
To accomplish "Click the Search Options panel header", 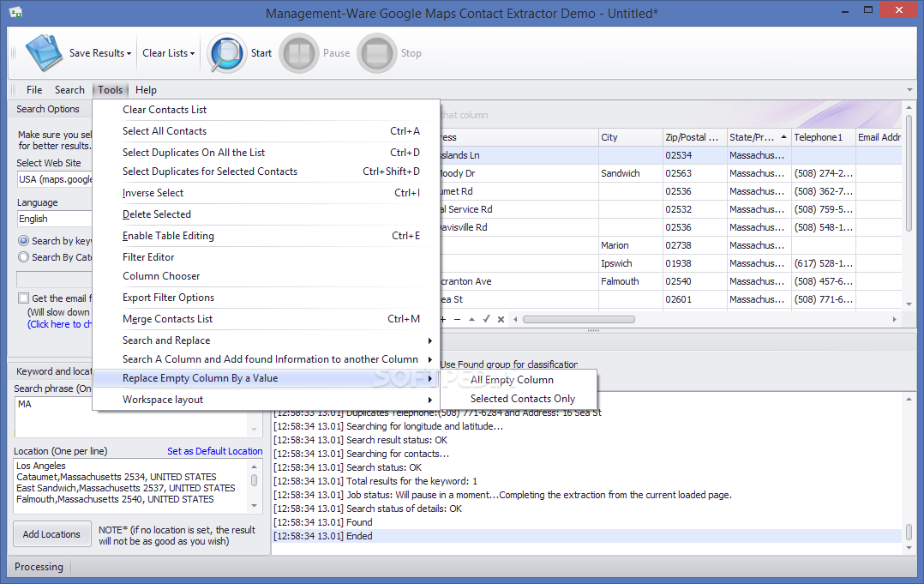I will [48, 109].
